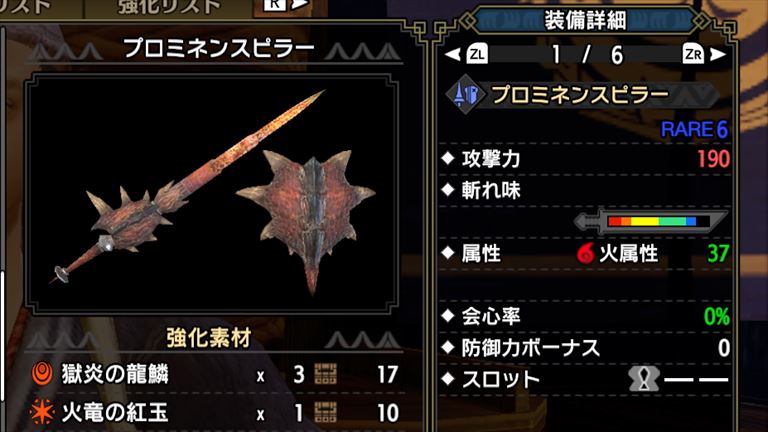Click the 獄炎の龍鱗 material icon
This screenshot has height=432, width=768.
[42, 374]
